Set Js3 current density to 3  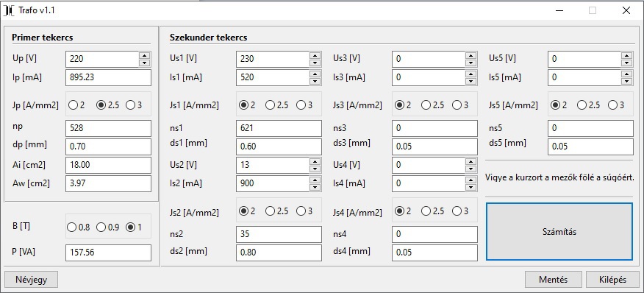(x=460, y=105)
